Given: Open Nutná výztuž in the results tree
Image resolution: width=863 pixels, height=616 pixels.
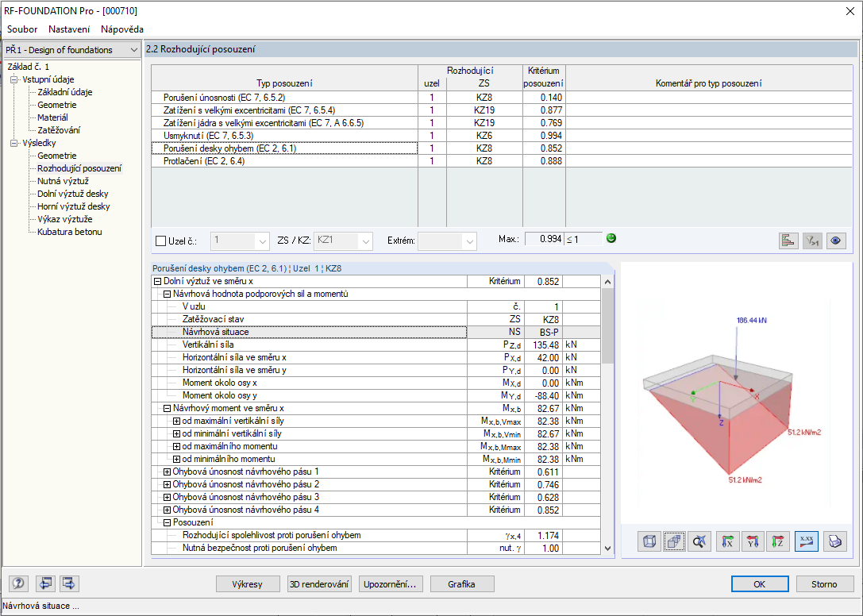Looking at the screenshot, I should tap(64, 181).
